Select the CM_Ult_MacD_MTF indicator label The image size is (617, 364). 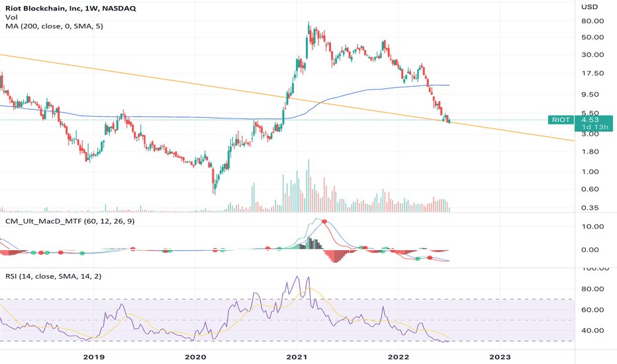point(70,221)
